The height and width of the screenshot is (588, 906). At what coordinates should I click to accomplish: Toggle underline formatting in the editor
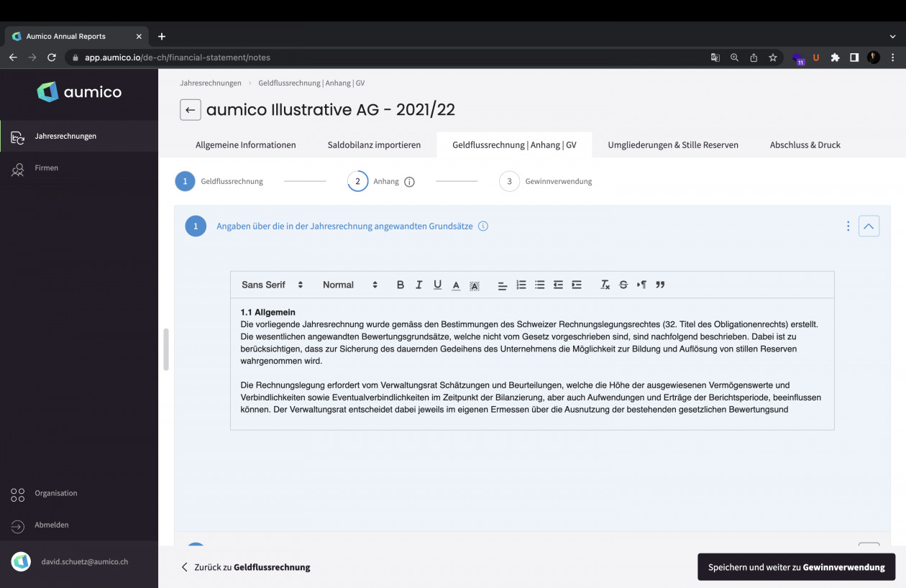pyautogui.click(x=437, y=285)
